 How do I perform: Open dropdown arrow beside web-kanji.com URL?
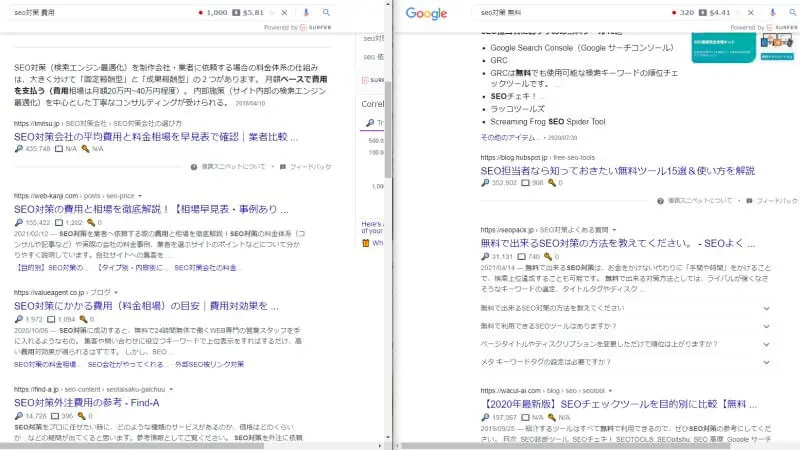(141, 195)
